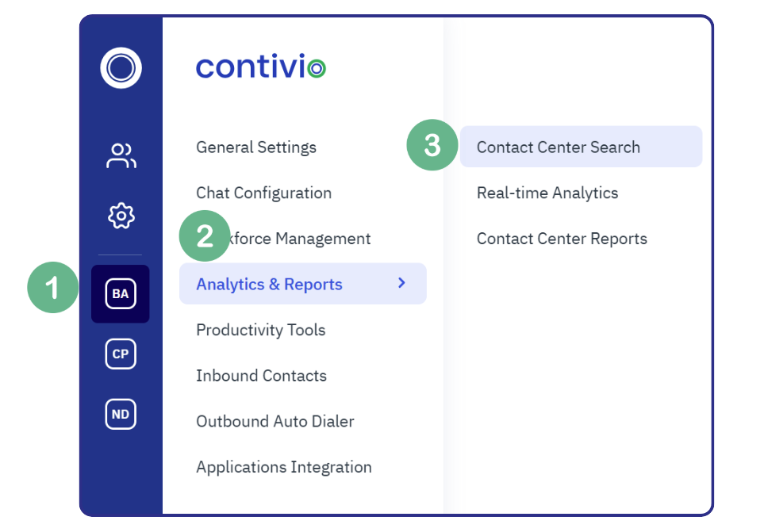Viewport: 764px width, 532px height.
Task: Open the settings gear icon in sidebar
Action: pos(121,216)
